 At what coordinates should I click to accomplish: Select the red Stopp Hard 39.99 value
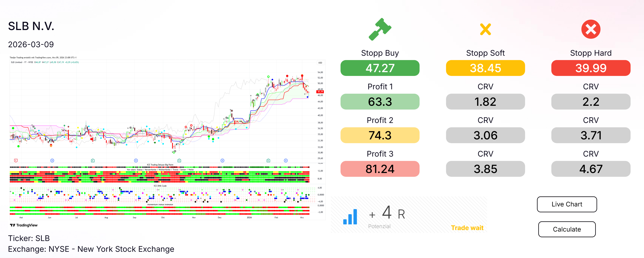(x=590, y=68)
